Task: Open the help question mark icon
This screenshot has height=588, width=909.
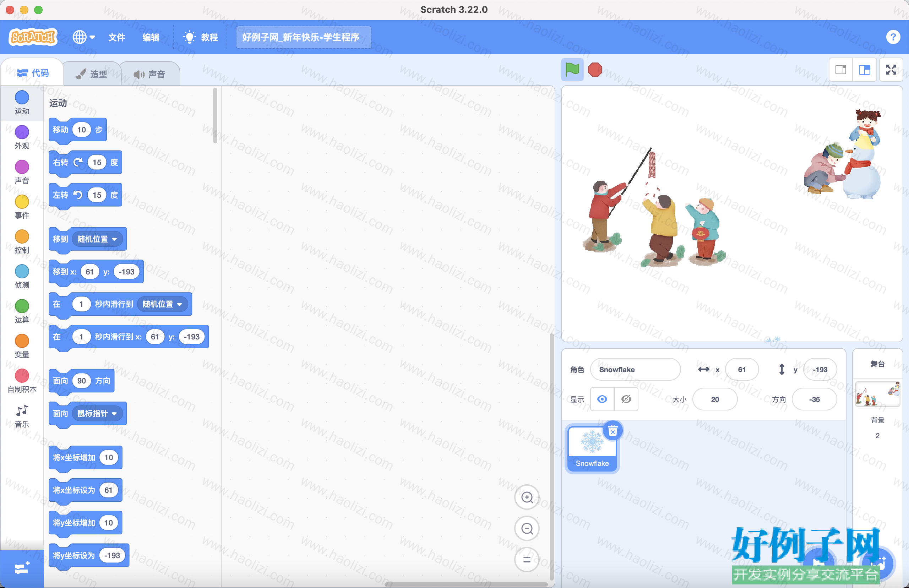Action: pos(893,37)
